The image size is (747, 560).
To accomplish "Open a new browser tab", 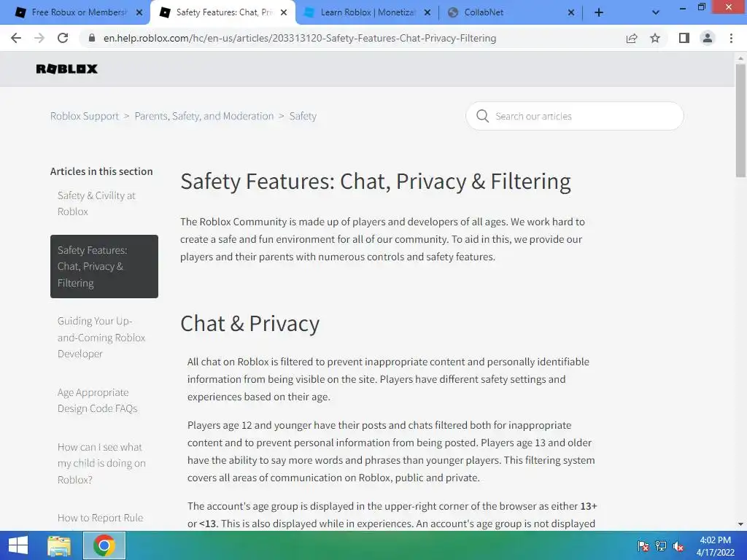I will click(599, 13).
